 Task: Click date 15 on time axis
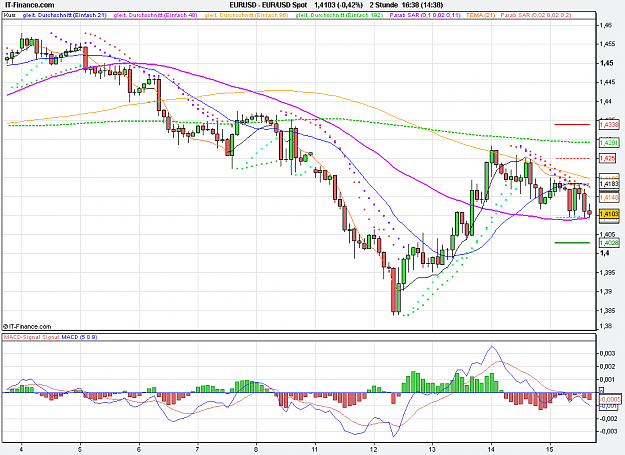[x=550, y=449]
